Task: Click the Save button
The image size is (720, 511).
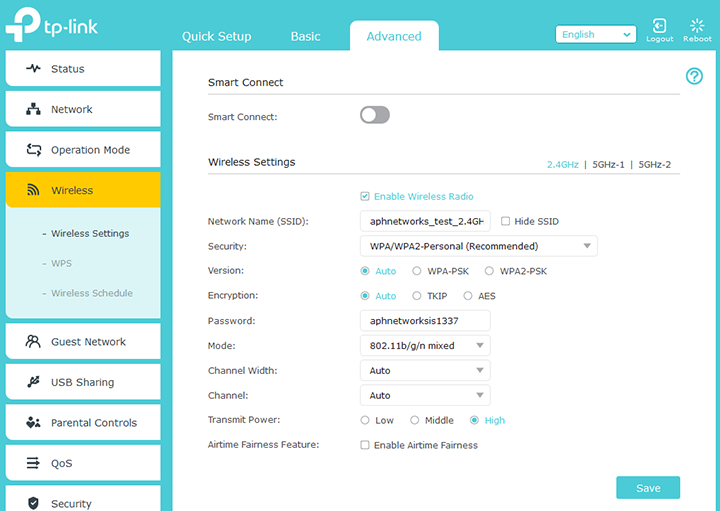Action: pos(648,488)
